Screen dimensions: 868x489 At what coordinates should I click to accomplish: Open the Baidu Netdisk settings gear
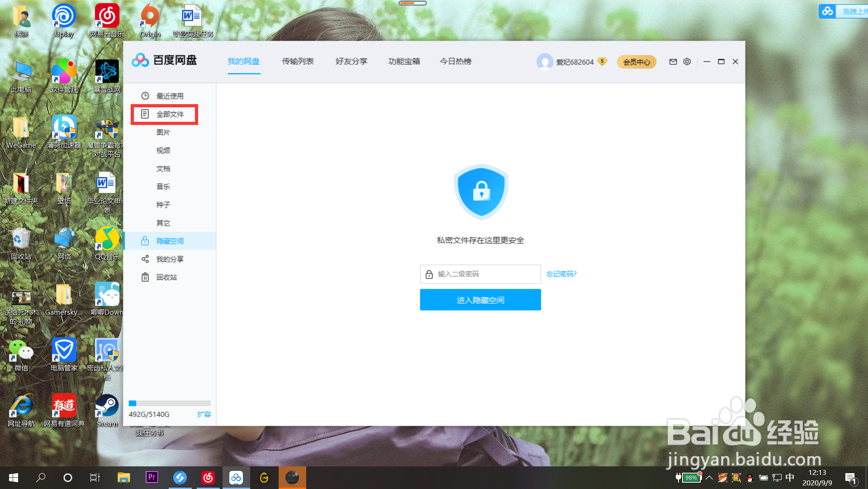coord(687,62)
